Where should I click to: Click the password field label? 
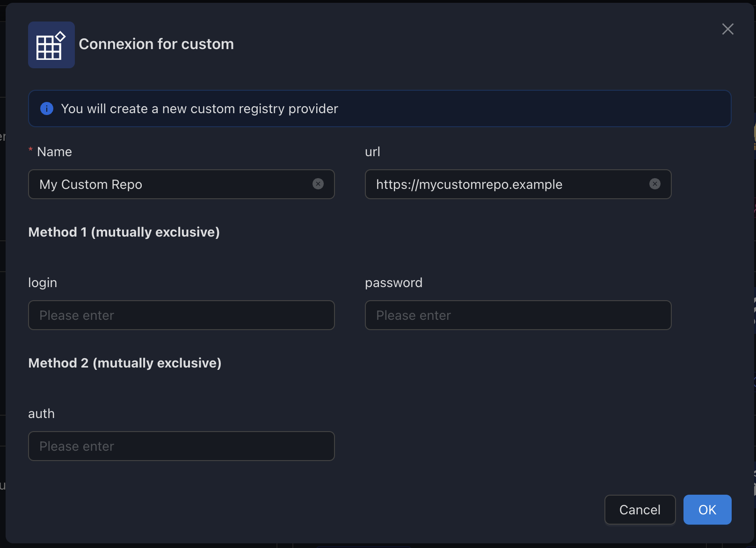pyautogui.click(x=393, y=282)
